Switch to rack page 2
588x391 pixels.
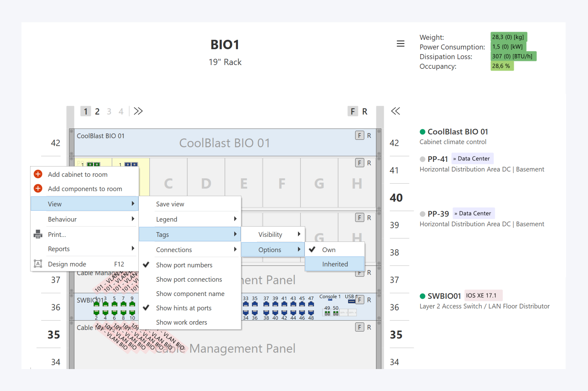(x=97, y=111)
